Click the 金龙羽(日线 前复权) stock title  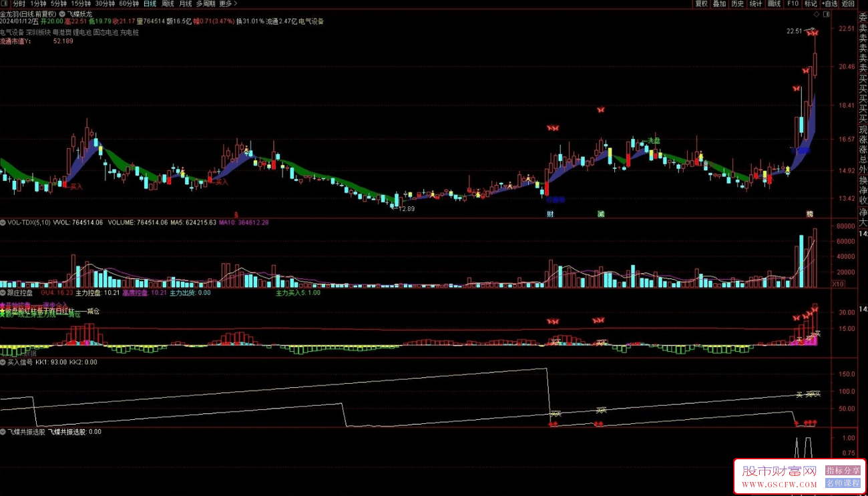pyautogui.click(x=29, y=13)
